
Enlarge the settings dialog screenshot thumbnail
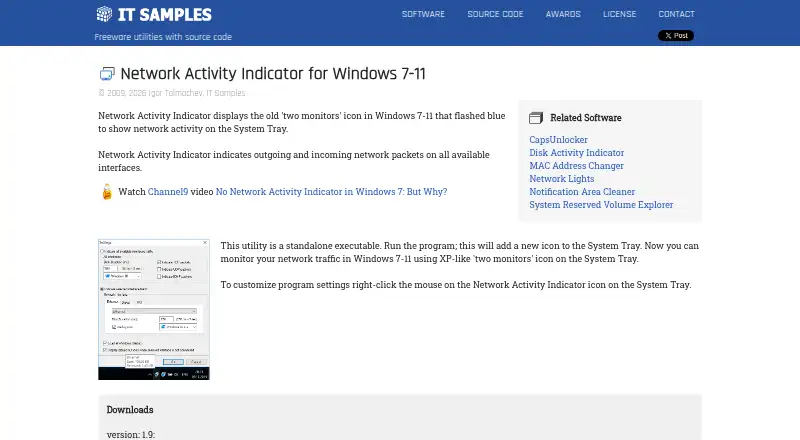[154, 309]
